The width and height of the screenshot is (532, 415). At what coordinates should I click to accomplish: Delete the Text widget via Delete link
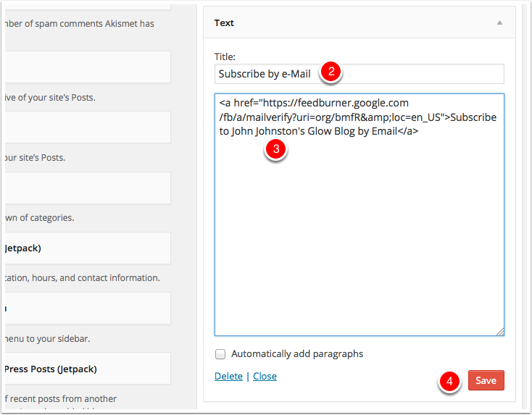[228, 376]
